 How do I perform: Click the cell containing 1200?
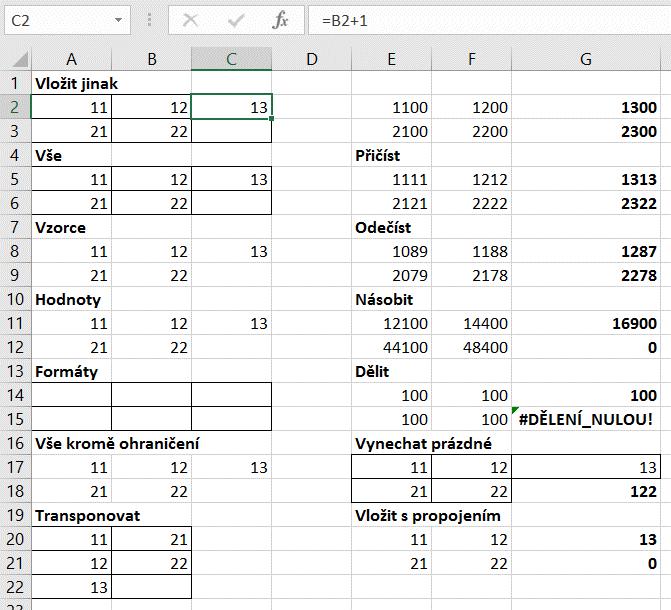coord(472,107)
